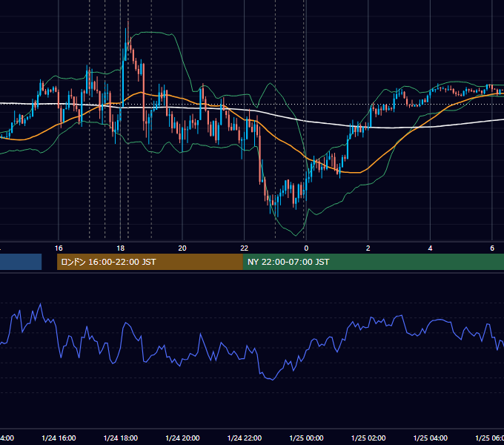The image size is (504, 445).
Task: Click the '1/24 16:00' indicator axis label
Action: pyautogui.click(x=59, y=438)
